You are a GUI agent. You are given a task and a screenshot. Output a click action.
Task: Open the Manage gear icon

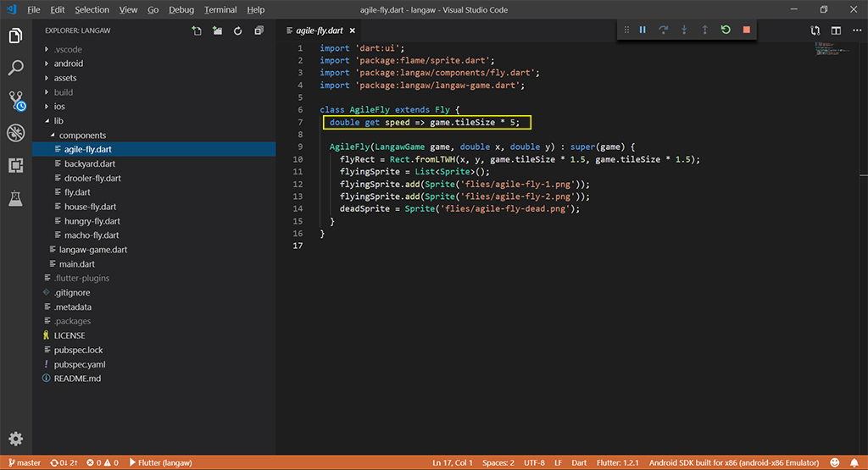click(15, 439)
